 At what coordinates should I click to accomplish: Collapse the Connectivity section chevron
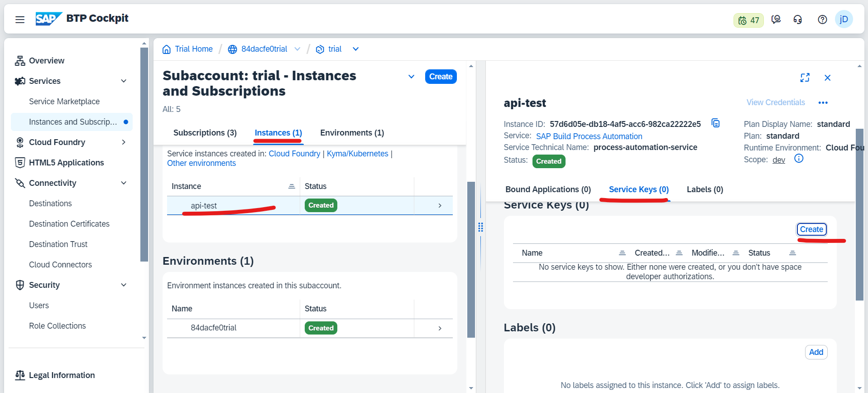tap(124, 183)
